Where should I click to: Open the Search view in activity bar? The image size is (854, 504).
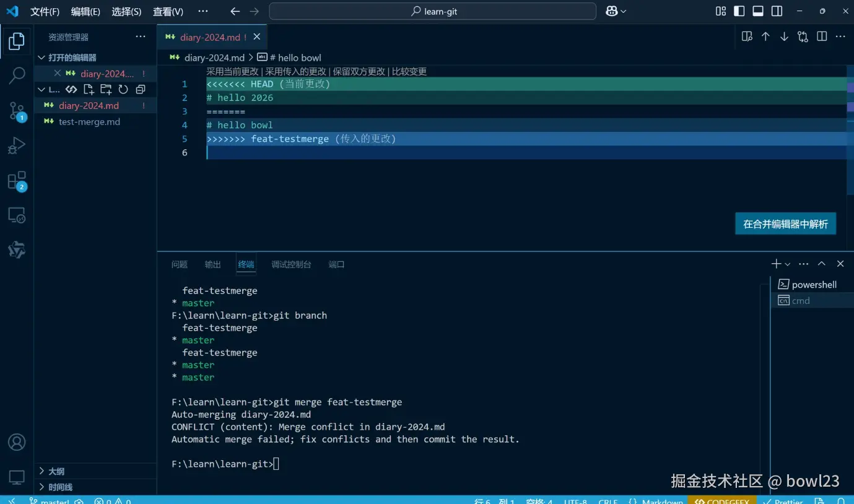(x=17, y=76)
